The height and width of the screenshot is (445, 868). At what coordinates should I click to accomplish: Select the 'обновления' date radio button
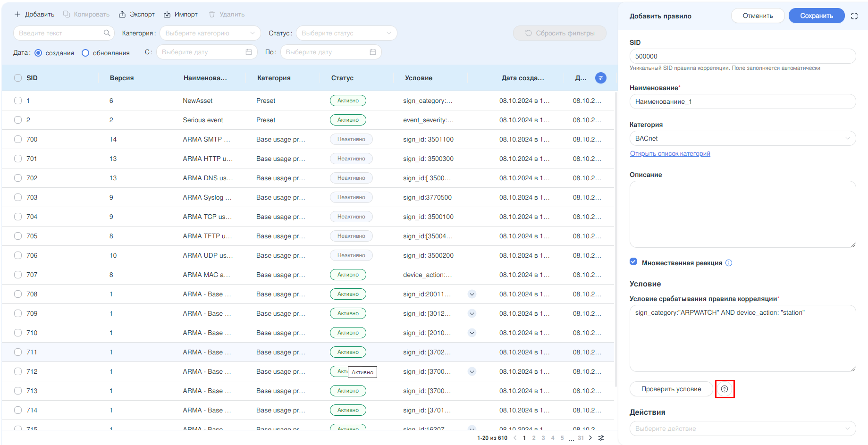(x=85, y=53)
